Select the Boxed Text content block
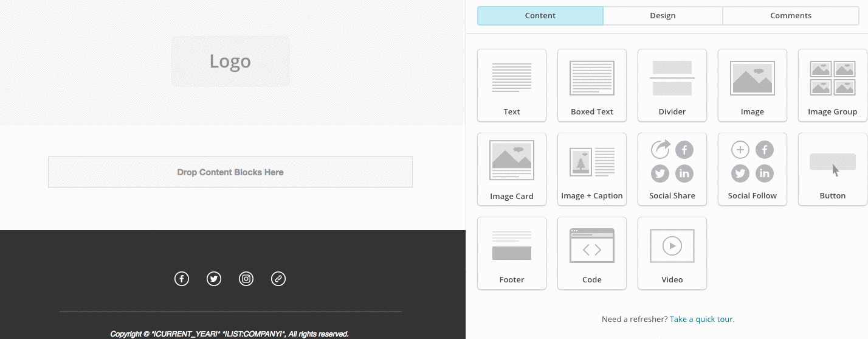The height and width of the screenshot is (339, 868). [592, 85]
